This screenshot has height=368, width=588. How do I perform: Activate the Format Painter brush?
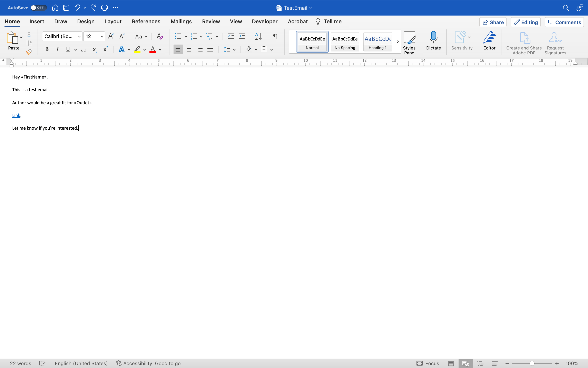click(x=29, y=52)
